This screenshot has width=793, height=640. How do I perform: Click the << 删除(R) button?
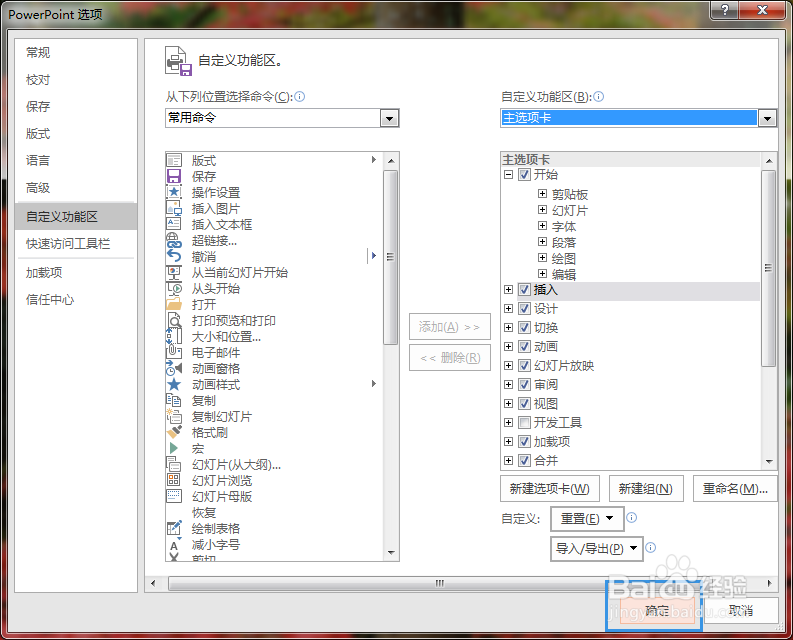[x=450, y=358]
